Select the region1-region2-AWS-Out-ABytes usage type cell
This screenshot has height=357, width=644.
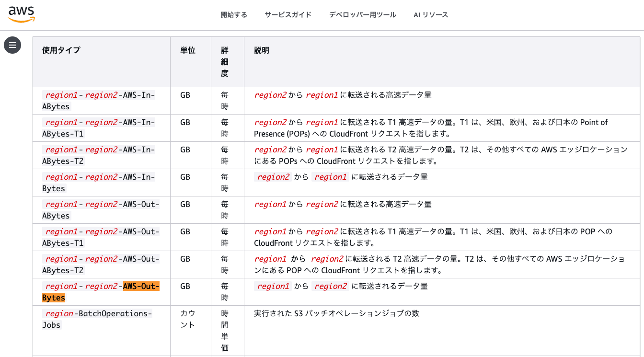point(101,210)
